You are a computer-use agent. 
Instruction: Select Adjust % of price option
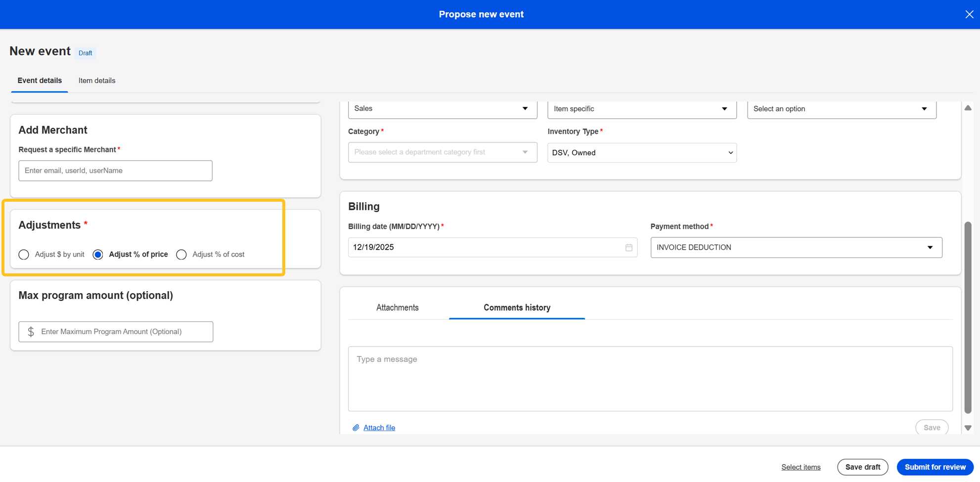98,255
